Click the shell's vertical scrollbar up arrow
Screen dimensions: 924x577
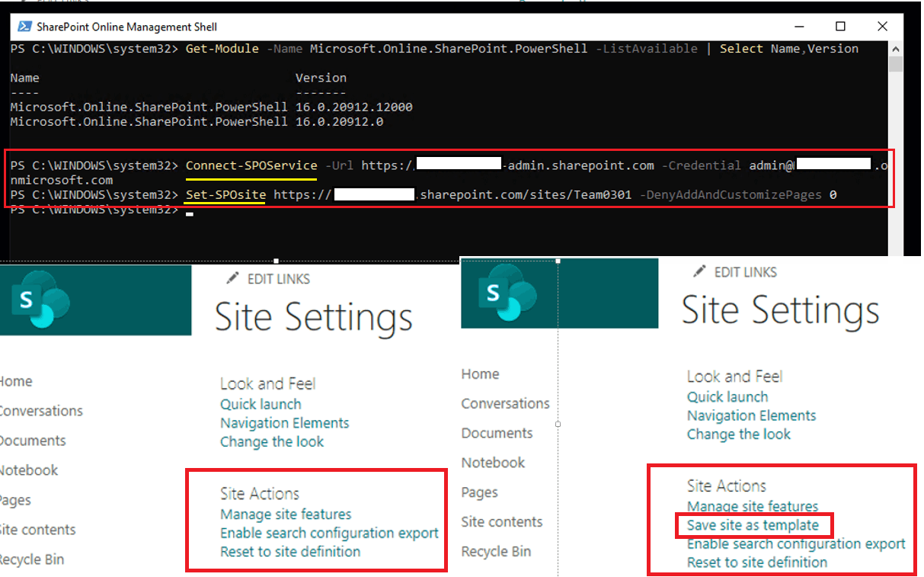897,47
